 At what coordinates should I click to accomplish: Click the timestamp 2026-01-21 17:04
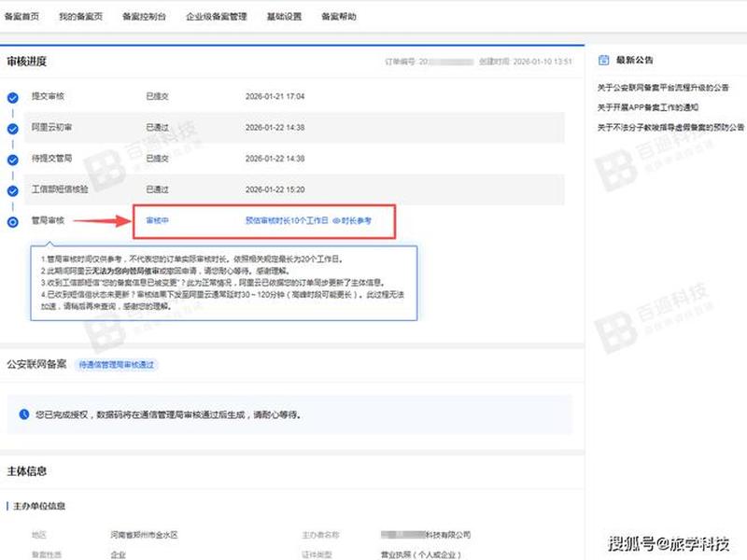click(275, 96)
